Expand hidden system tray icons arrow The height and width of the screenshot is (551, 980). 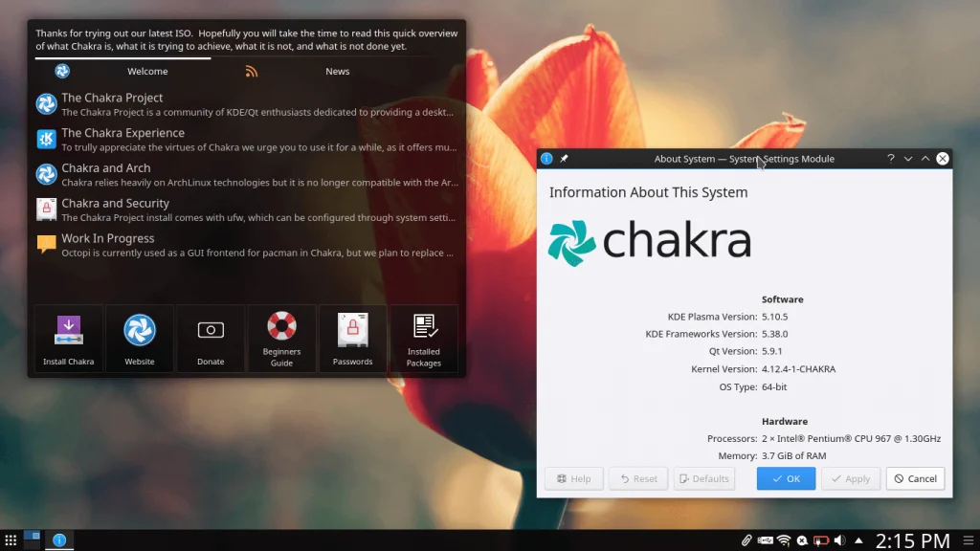[x=858, y=540]
